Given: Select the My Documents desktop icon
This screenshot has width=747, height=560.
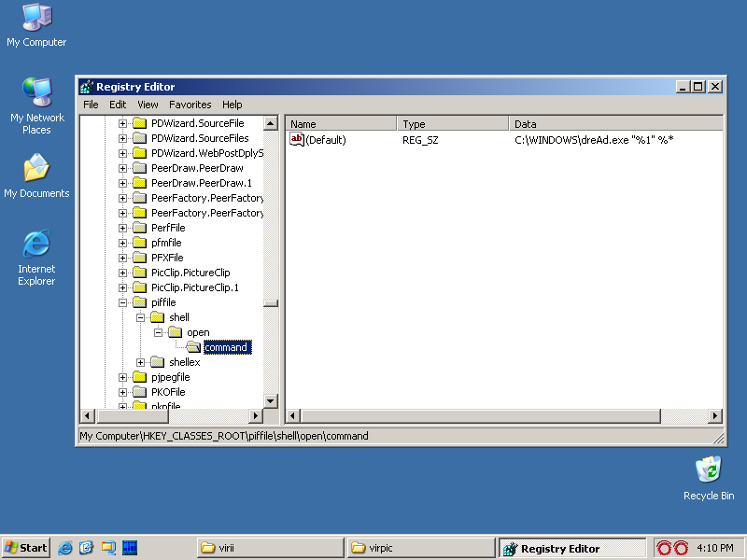Looking at the screenshot, I should click(36, 169).
